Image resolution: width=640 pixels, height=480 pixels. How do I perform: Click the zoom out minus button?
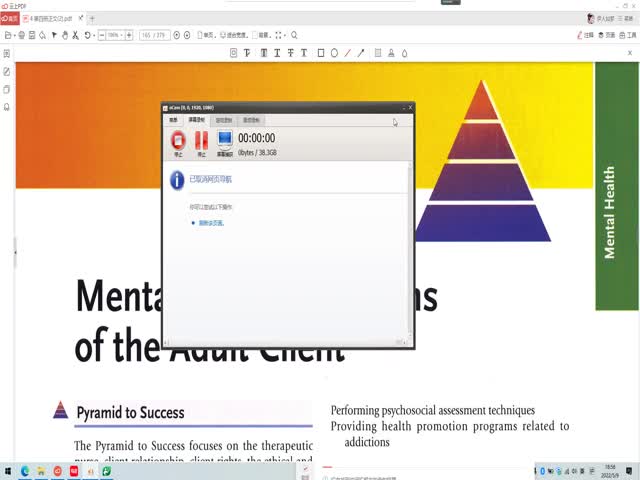(x=102, y=35)
